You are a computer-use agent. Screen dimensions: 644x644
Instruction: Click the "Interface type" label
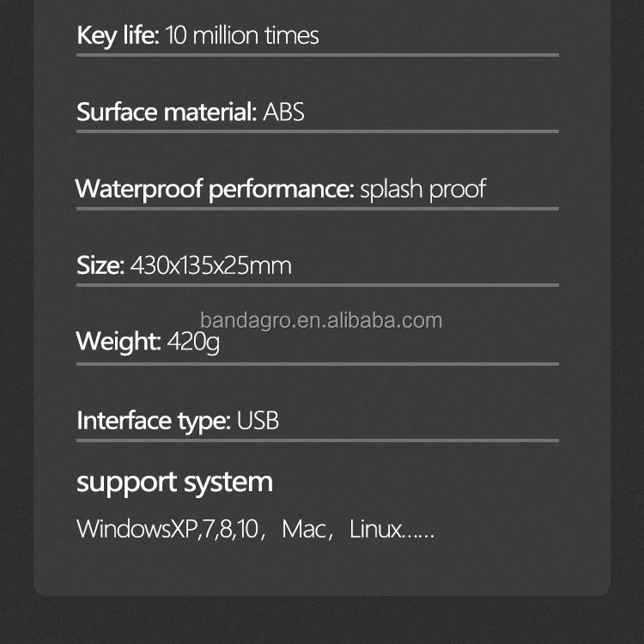point(154,421)
